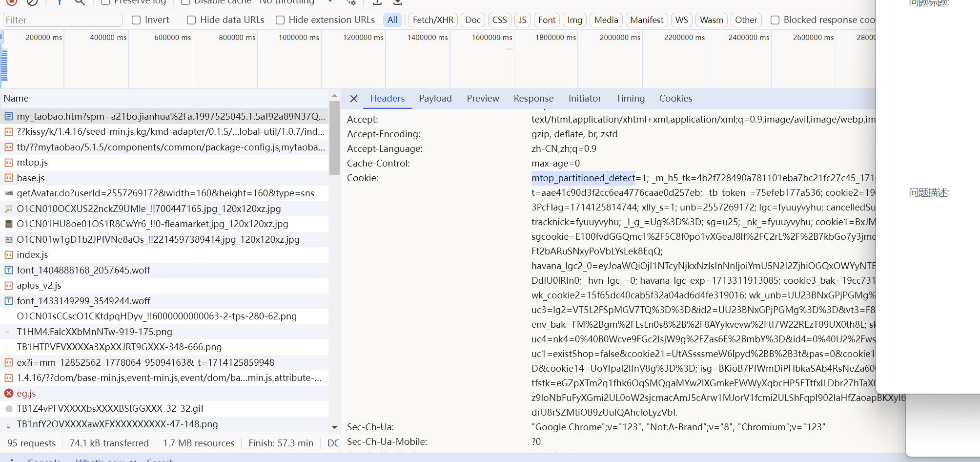Click the stop recording network log icon
This screenshot has height=462, width=980.
12,1
